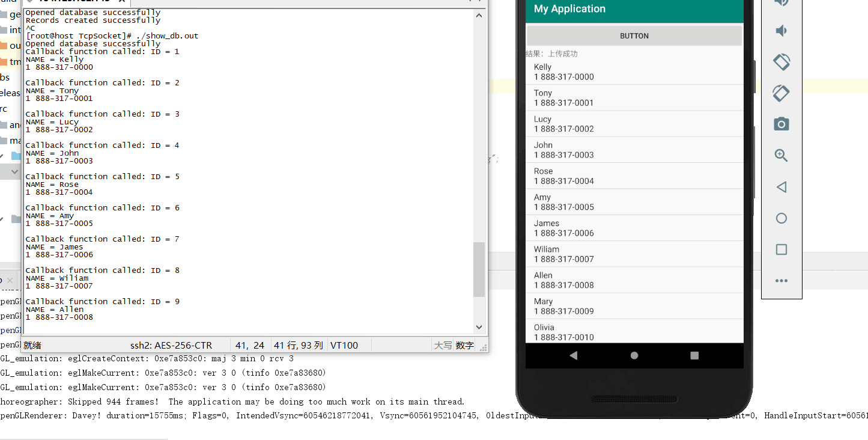868x440 pixels.
Task: Select the Olivia contact in the phone list
Action: click(x=634, y=331)
